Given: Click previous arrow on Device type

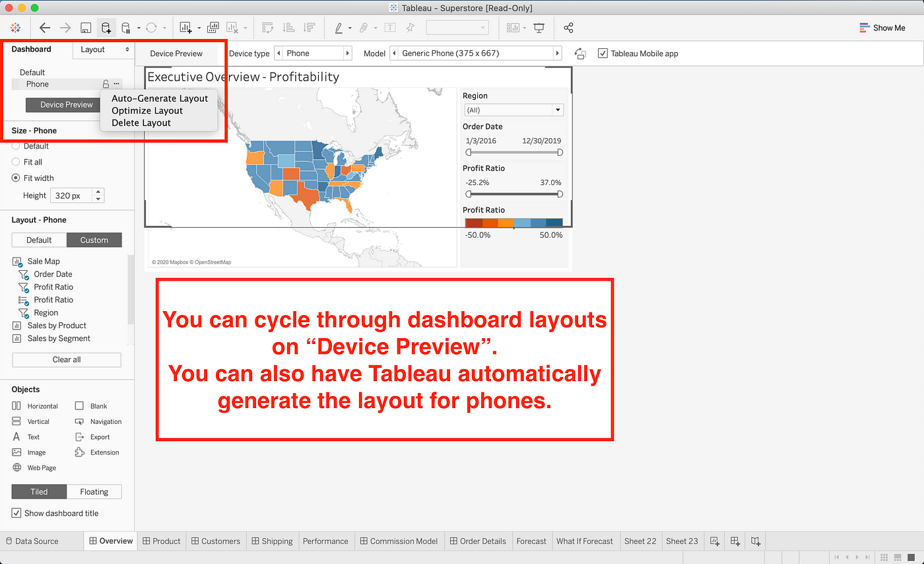Looking at the screenshot, I should point(278,53).
